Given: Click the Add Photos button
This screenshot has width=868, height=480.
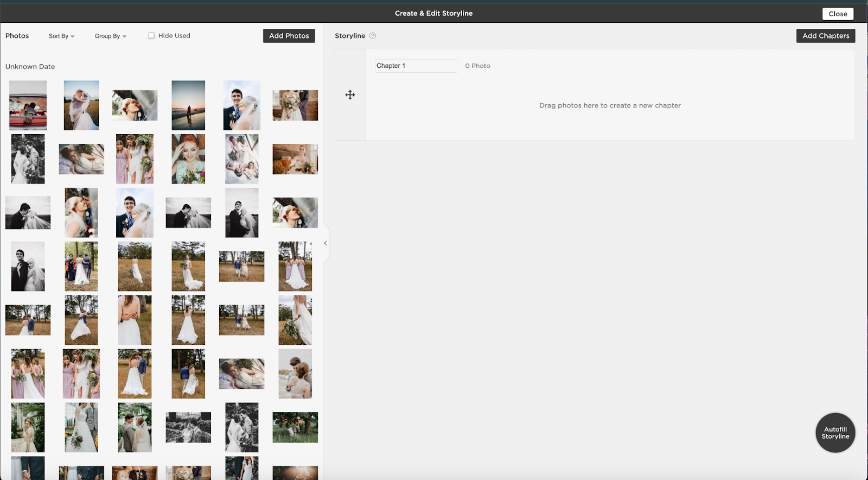Looking at the screenshot, I should pyautogui.click(x=289, y=36).
